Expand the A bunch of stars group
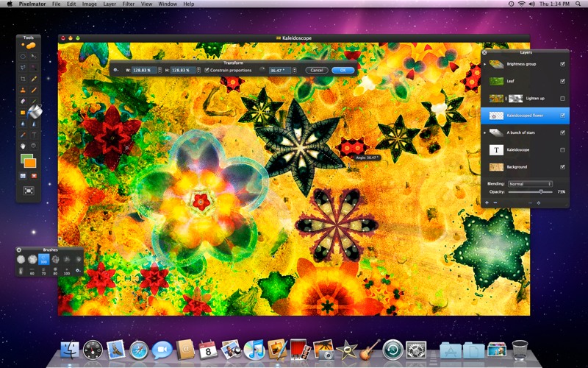 pyautogui.click(x=485, y=132)
